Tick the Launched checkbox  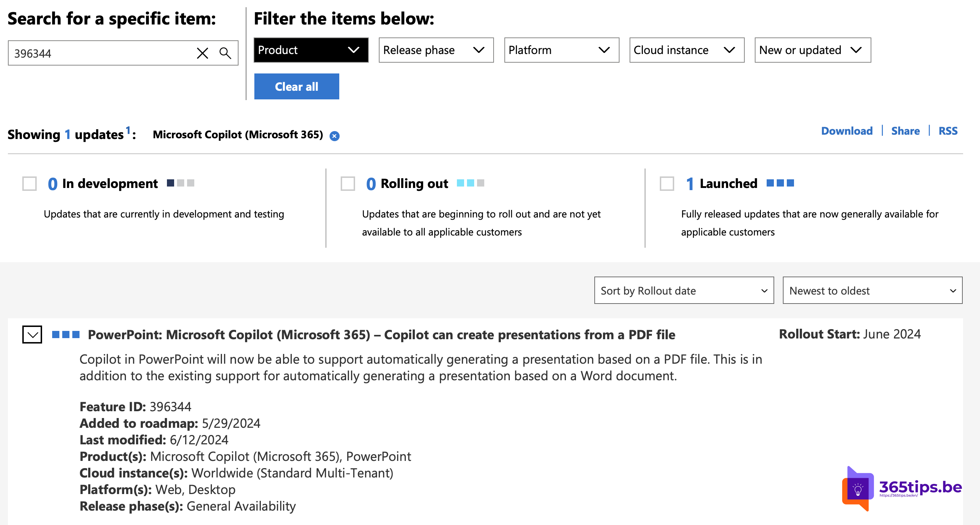tap(667, 184)
